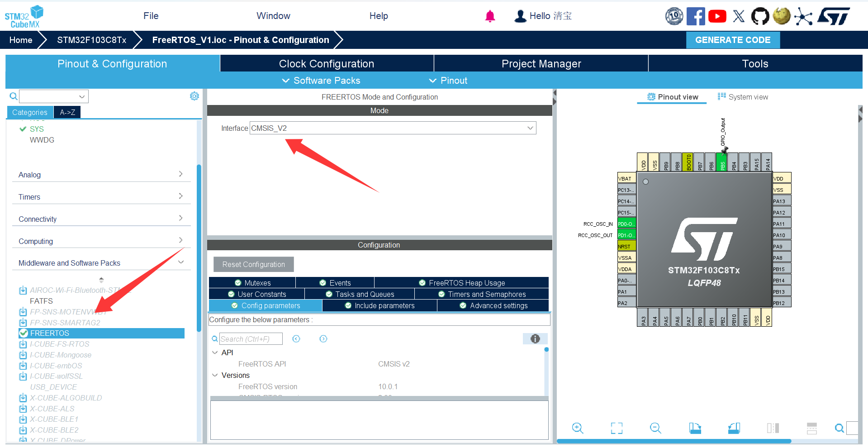Open the Tasks and Queues tab

click(x=360, y=294)
